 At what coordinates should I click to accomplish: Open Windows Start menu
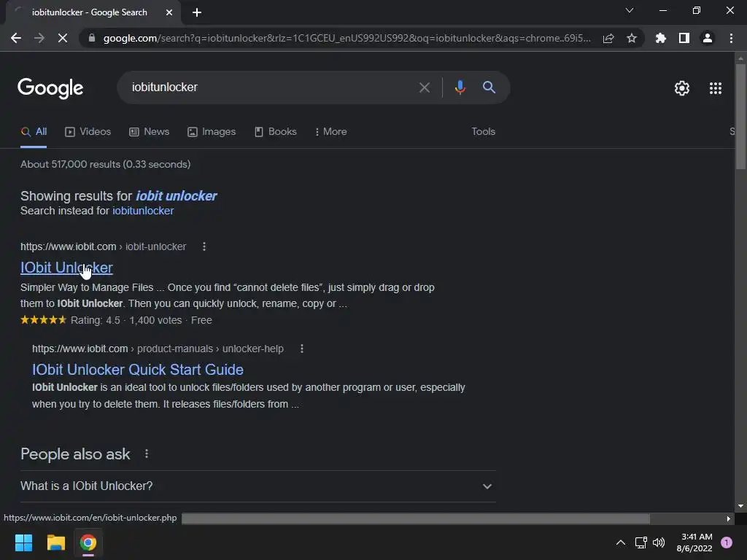point(23,542)
